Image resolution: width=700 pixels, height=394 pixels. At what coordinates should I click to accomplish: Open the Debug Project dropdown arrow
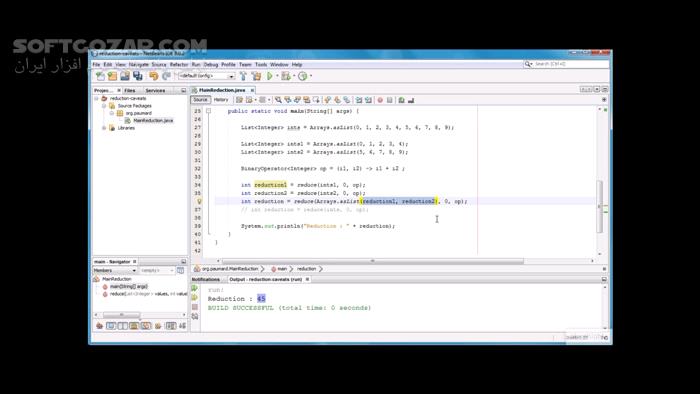(294, 76)
